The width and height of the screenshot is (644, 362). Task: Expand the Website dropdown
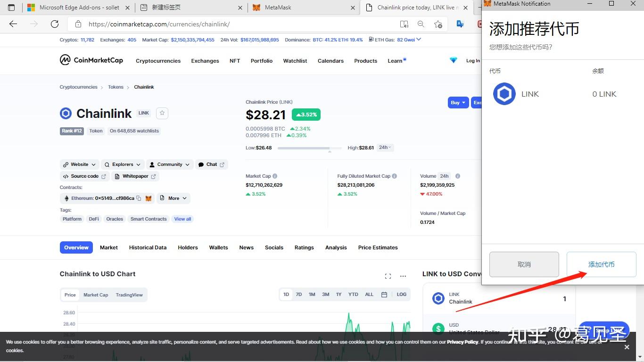pos(80,165)
